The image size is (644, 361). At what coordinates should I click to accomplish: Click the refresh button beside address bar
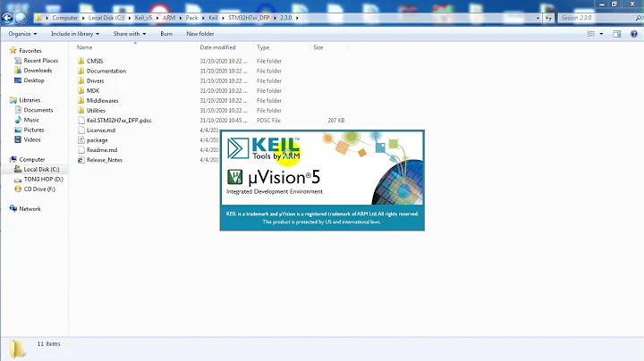point(548,18)
